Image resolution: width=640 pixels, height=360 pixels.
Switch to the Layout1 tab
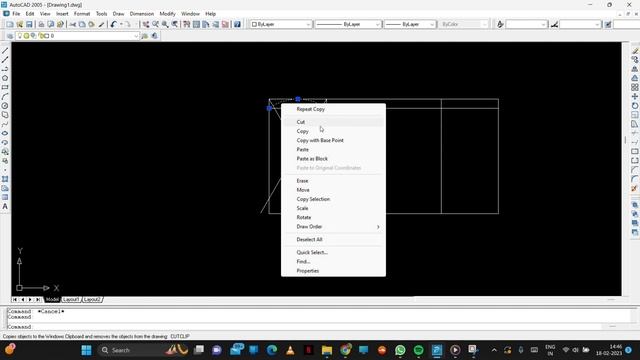click(x=71, y=300)
